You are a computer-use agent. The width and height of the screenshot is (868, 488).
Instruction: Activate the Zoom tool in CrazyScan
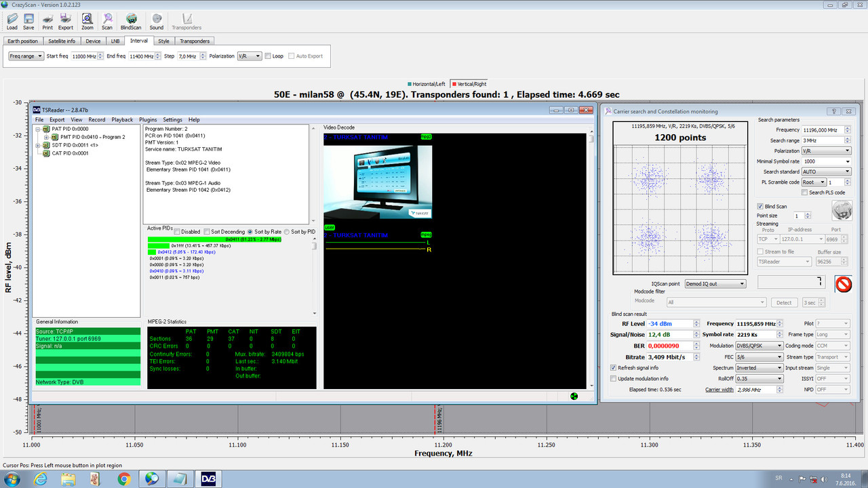click(x=87, y=22)
